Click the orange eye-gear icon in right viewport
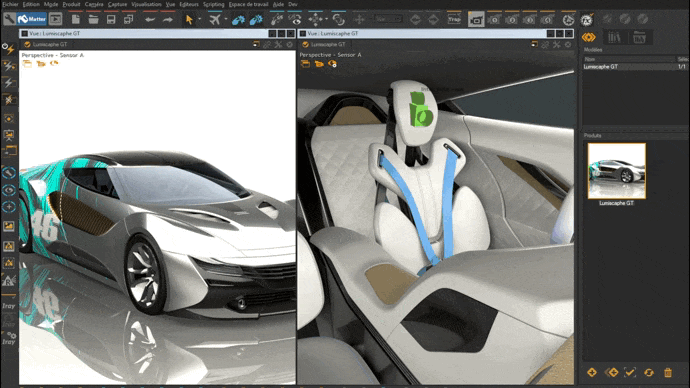 coord(333,64)
